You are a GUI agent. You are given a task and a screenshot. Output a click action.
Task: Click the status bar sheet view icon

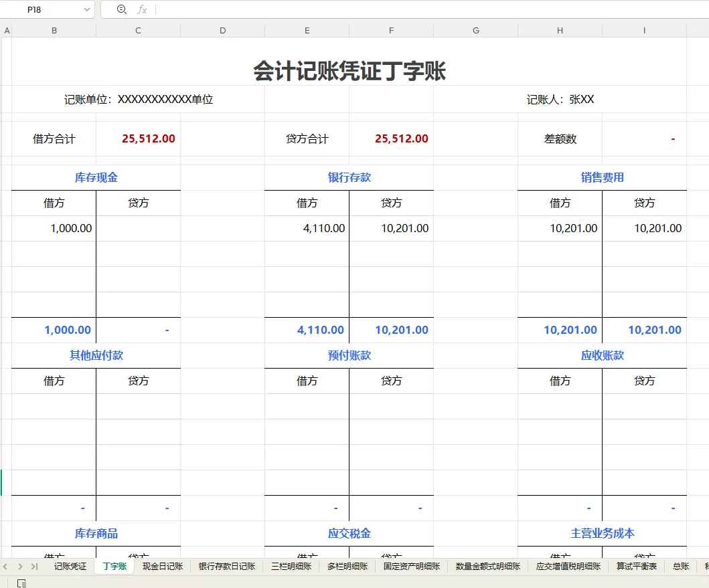tap(21, 583)
